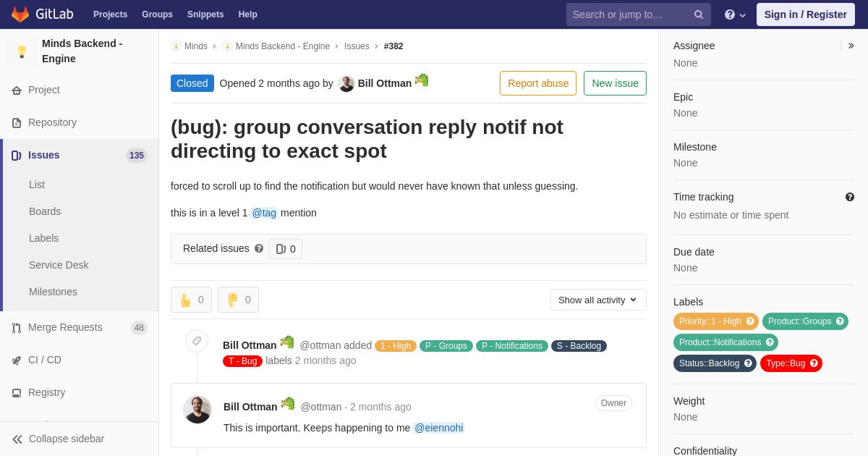Click the Minds breadcrumb link

coord(196,46)
